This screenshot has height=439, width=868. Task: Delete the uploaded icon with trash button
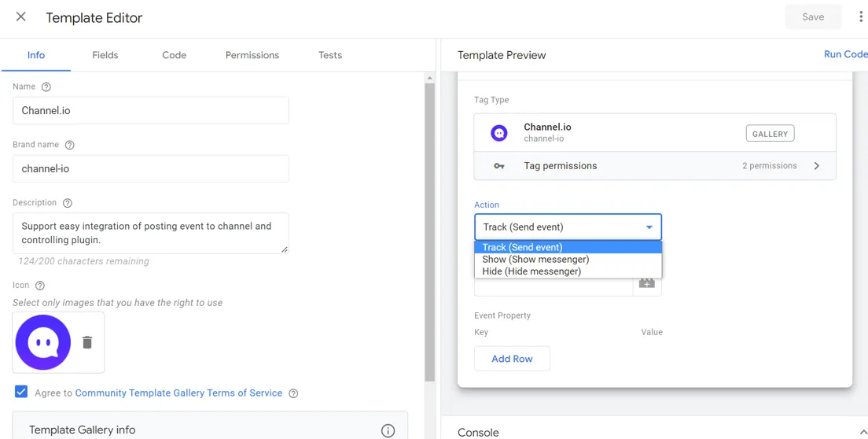[x=87, y=342]
